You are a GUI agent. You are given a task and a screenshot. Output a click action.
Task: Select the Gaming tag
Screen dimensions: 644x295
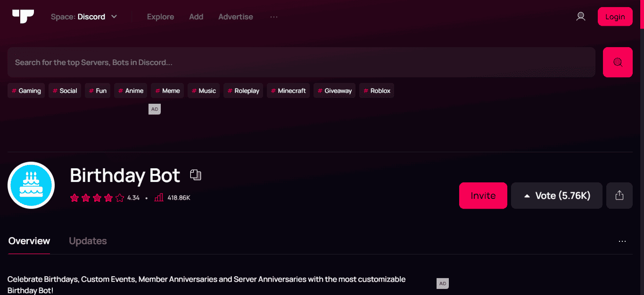[x=26, y=90]
